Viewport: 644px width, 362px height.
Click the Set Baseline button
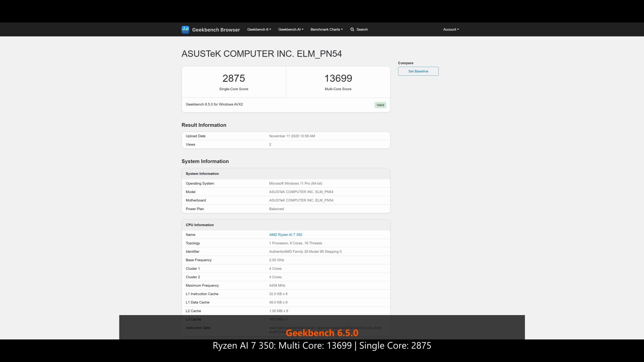click(x=418, y=71)
